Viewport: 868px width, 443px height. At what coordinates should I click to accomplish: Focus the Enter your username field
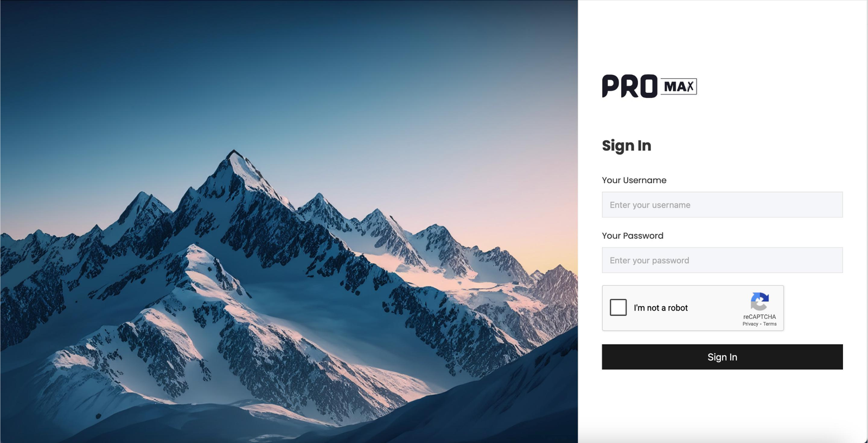pyautogui.click(x=722, y=205)
